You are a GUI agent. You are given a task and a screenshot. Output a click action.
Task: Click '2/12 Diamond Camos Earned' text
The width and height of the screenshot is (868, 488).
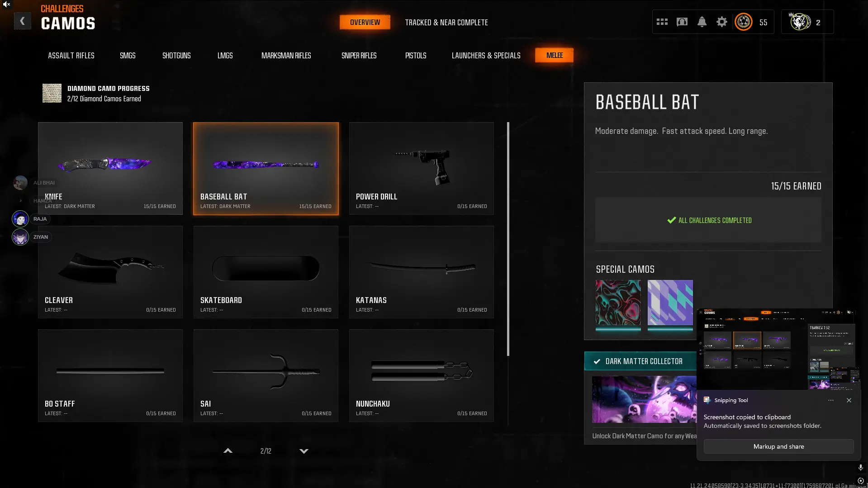(x=104, y=99)
